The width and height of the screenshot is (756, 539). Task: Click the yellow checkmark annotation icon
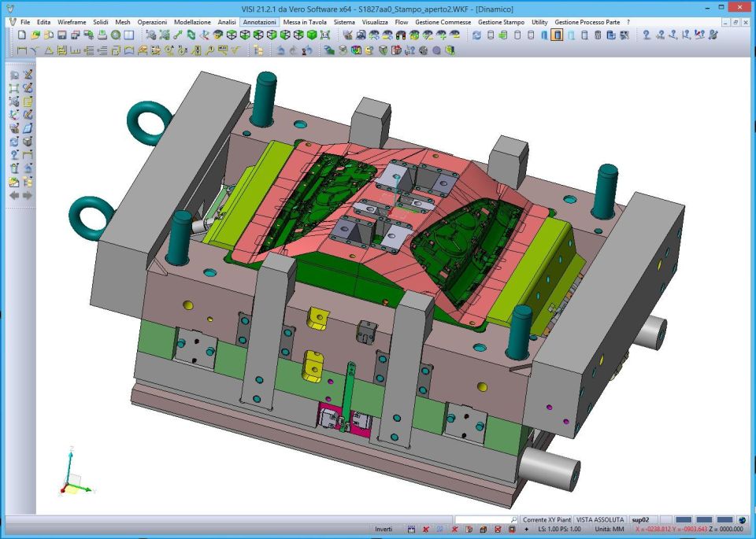click(x=235, y=50)
